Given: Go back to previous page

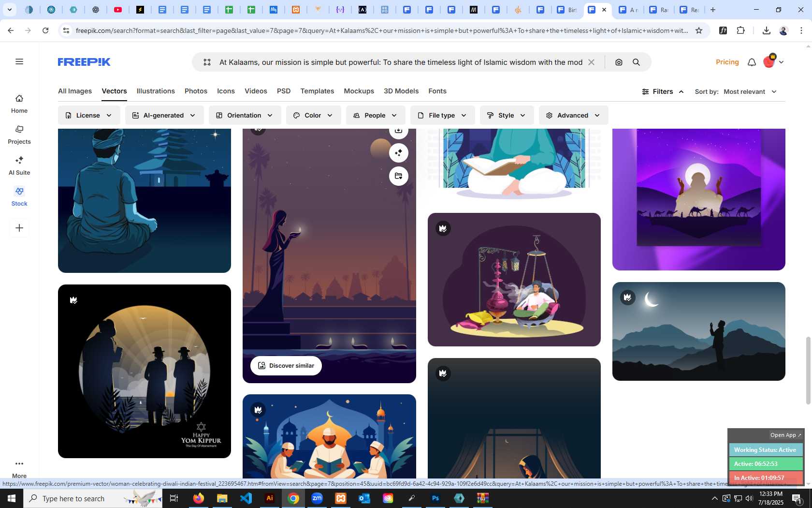Looking at the screenshot, I should point(11,30).
